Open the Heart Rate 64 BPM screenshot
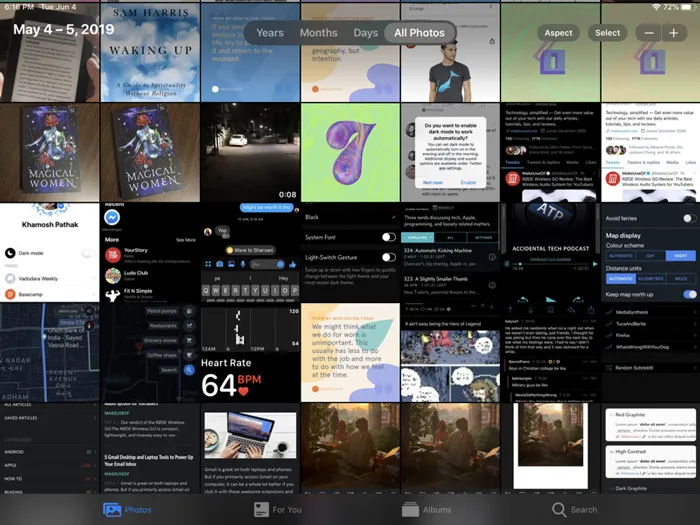 pyautogui.click(x=250, y=378)
